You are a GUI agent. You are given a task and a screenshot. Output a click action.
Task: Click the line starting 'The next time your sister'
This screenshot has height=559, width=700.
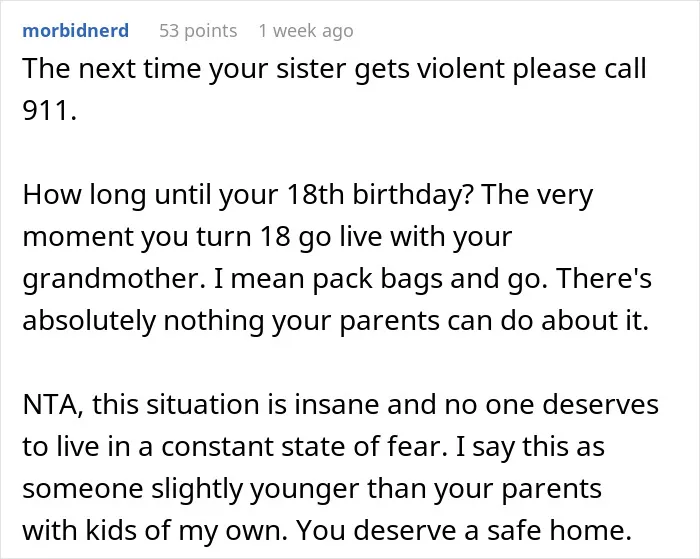(x=334, y=69)
